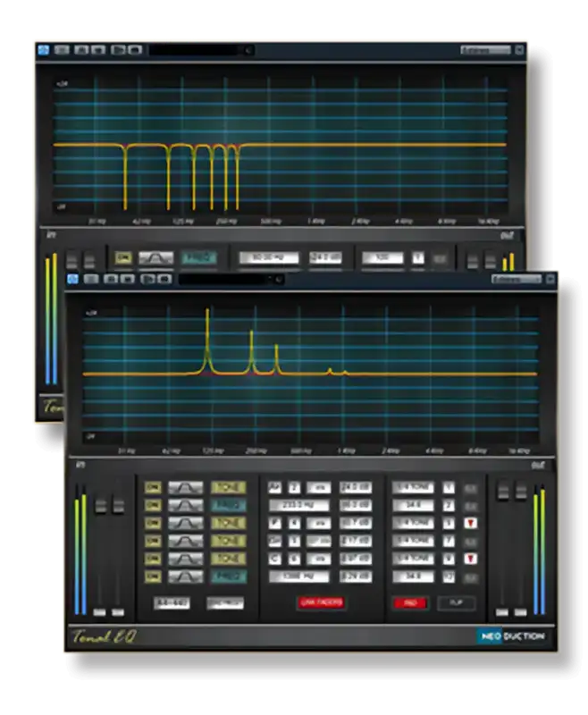Click the last header icon before the front window preset field
This screenshot has height=715, width=588.
click(164, 279)
